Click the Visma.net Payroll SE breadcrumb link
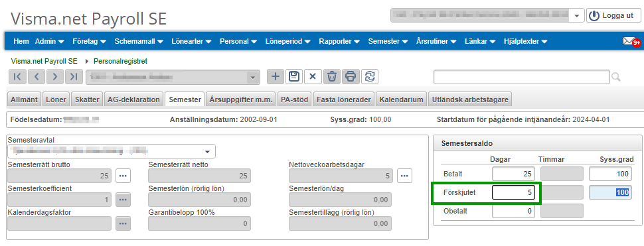 point(44,62)
